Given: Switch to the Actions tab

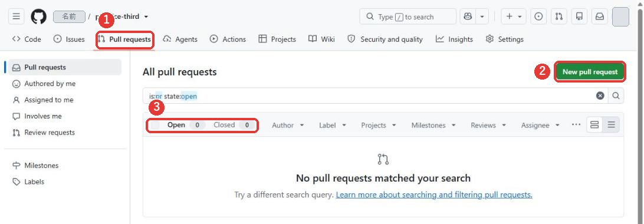Looking at the screenshot, I should click(228, 39).
